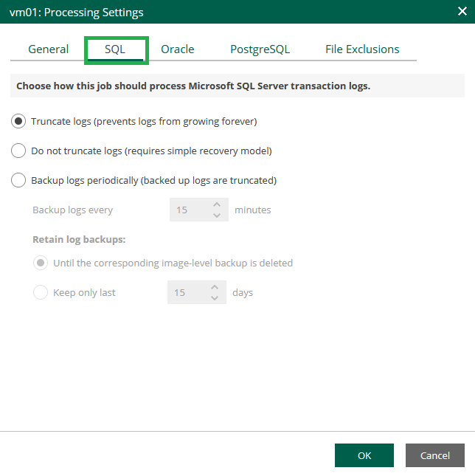Increase the backup logs minutes value
The width and height of the screenshot is (475, 476).
(x=217, y=204)
